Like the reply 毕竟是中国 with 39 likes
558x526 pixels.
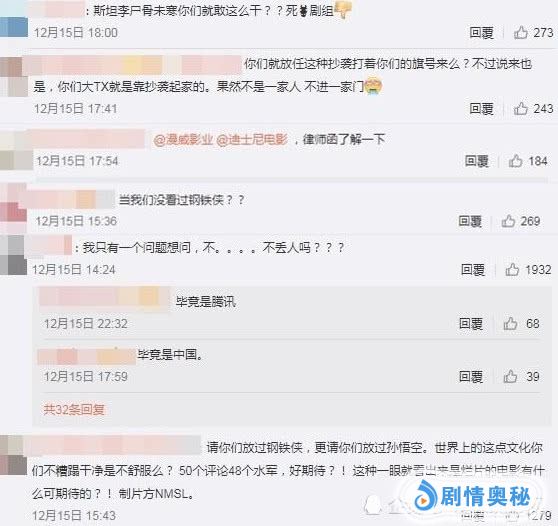(x=510, y=376)
